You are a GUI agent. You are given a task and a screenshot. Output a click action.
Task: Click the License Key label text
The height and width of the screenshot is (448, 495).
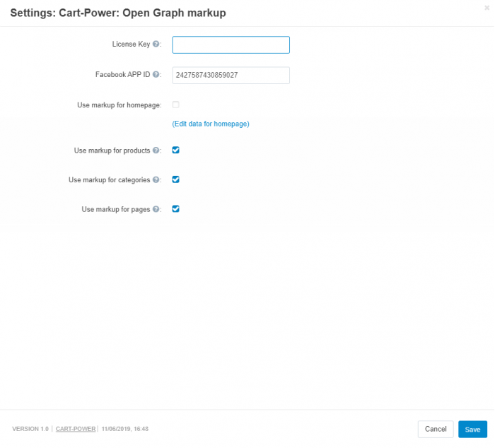pos(131,45)
